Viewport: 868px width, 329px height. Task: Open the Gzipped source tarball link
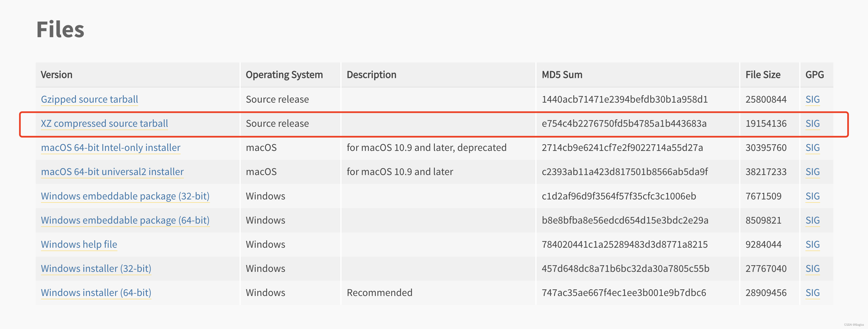(x=89, y=99)
